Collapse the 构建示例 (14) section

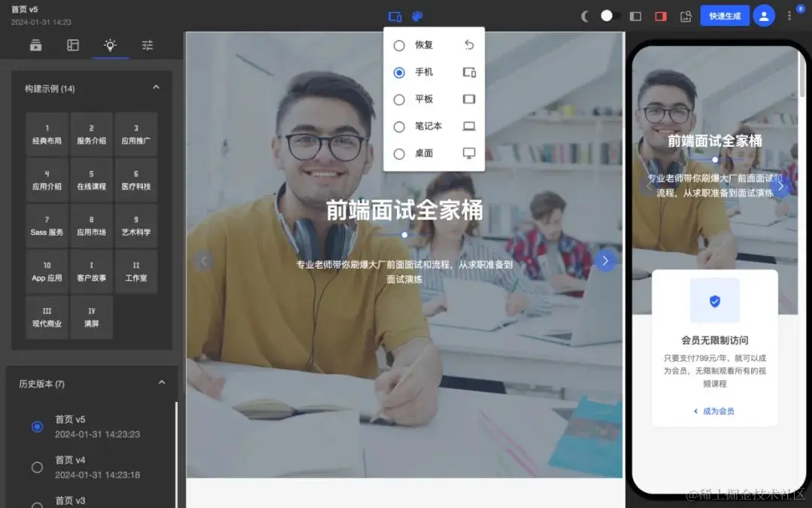156,87
